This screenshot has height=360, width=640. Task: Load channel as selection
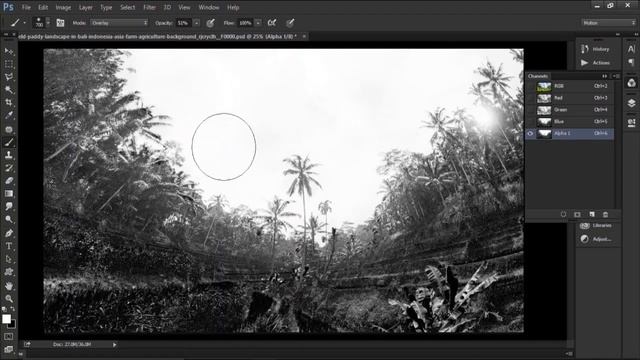coord(564,214)
